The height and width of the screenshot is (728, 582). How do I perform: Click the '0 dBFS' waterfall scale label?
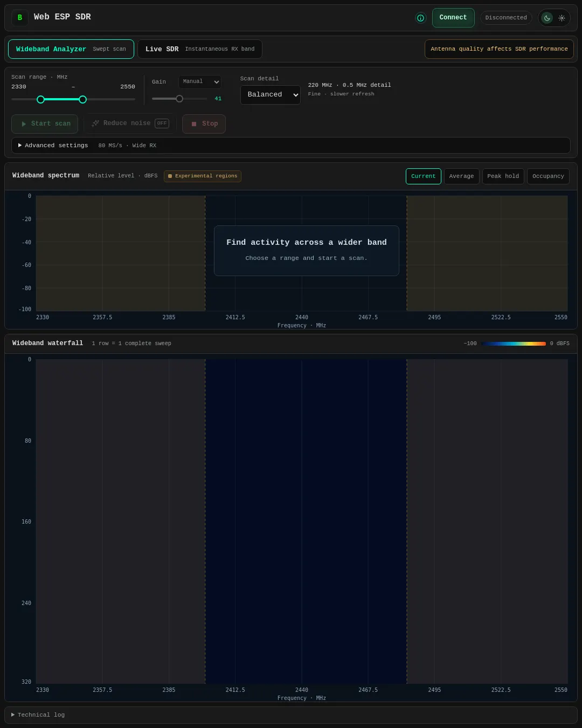[560, 344]
